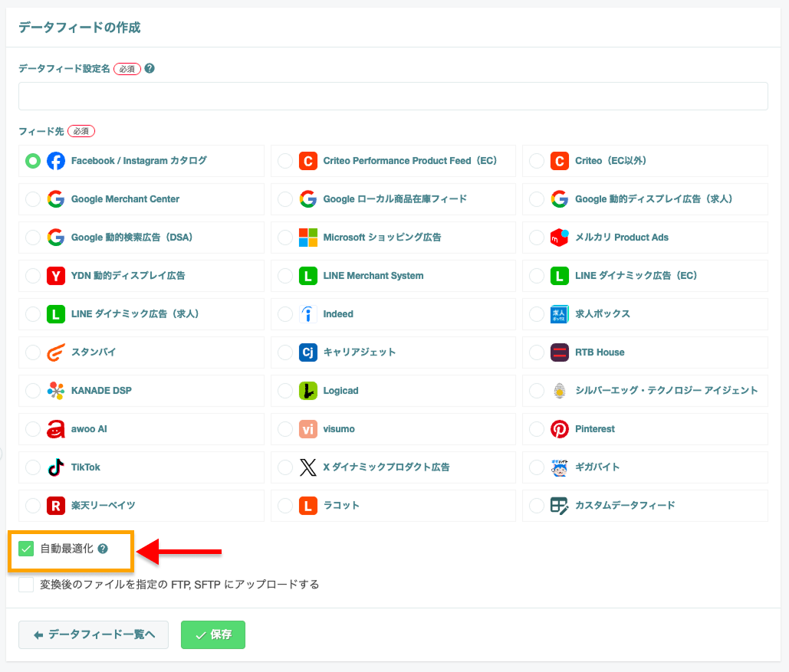Click the YDN 動的ディスプレイ広告 label text
This screenshot has width=789, height=672.
point(128,276)
